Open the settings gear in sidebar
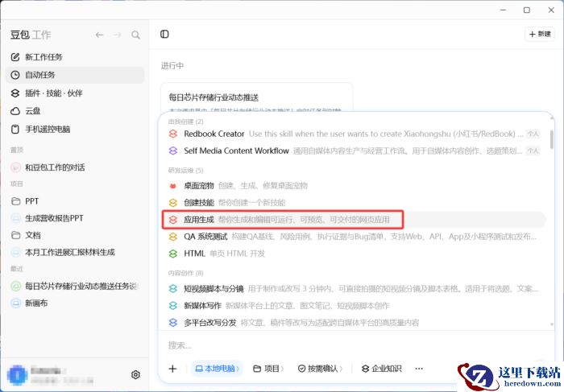Viewport: 564px width, 392px height. (x=135, y=375)
